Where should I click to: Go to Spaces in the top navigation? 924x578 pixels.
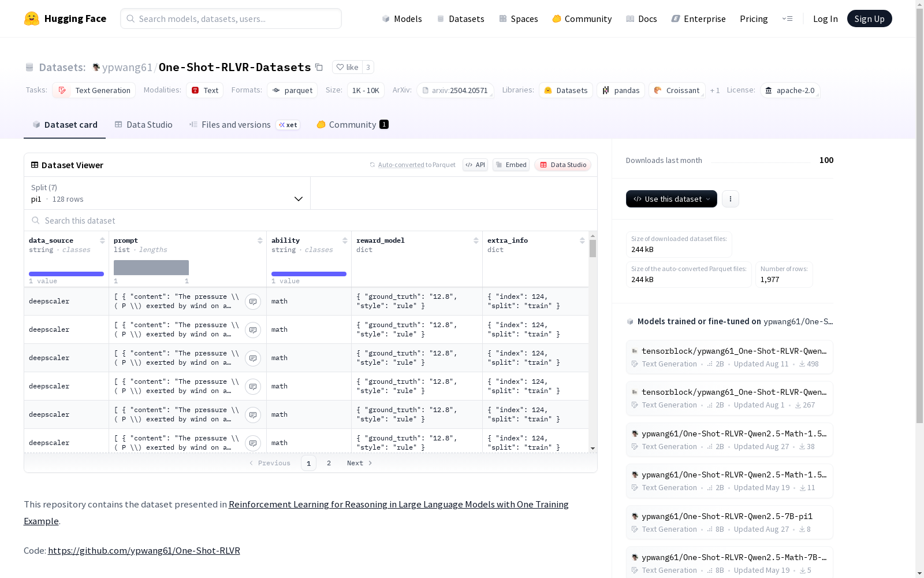519,18
